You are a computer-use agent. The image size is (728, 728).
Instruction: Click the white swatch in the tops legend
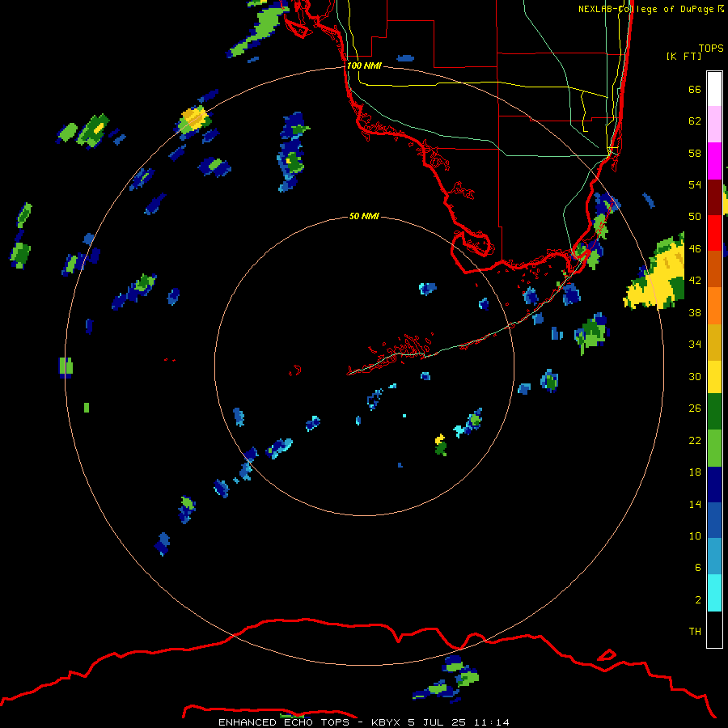click(714, 89)
